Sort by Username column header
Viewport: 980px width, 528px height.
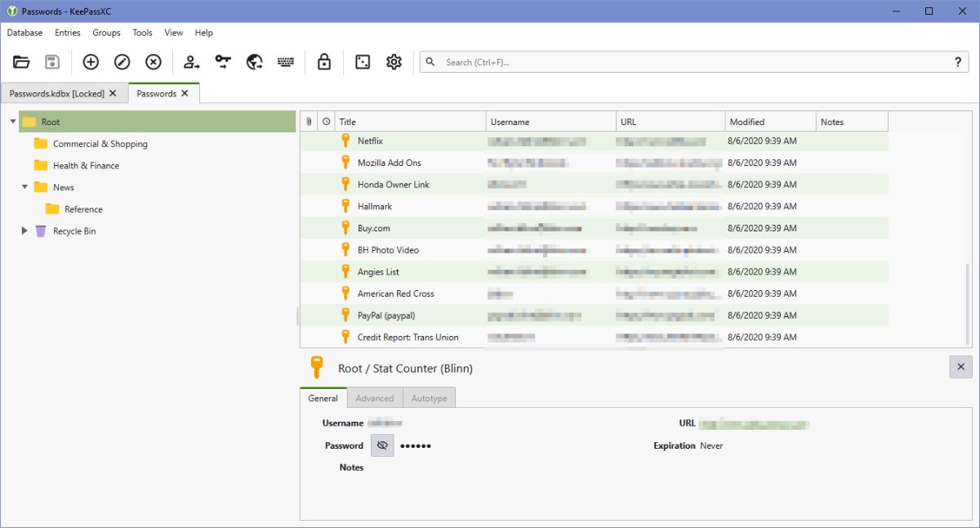pos(551,122)
